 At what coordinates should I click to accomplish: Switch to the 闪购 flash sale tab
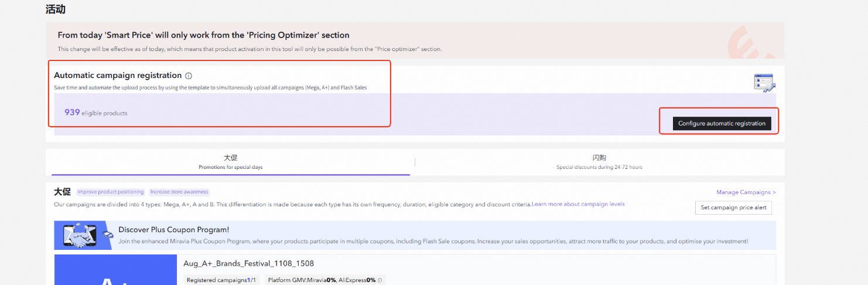tap(599, 162)
